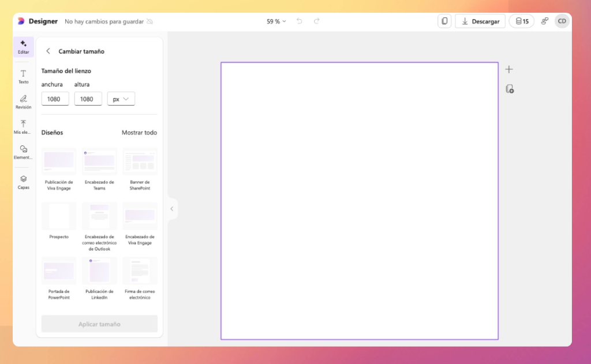Click Mostrar todo link

tap(139, 133)
